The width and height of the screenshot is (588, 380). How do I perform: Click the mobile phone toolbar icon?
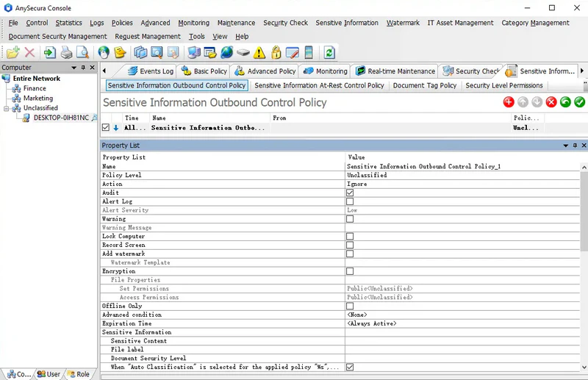tap(309, 52)
